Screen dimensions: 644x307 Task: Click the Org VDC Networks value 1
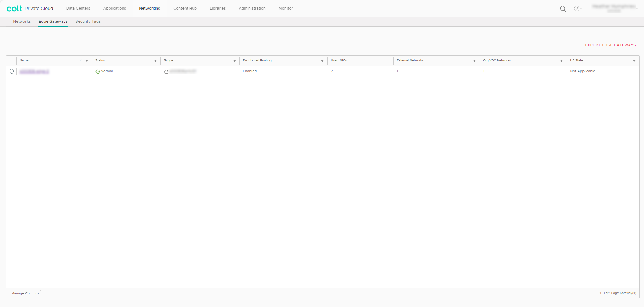(x=484, y=71)
